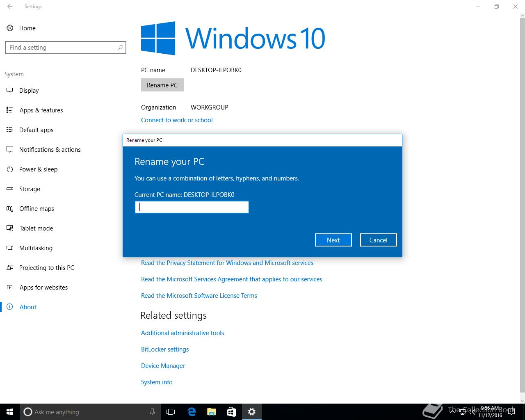Image resolution: width=525 pixels, height=420 pixels.
Task: Click the Rename PC button
Action: click(x=162, y=85)
